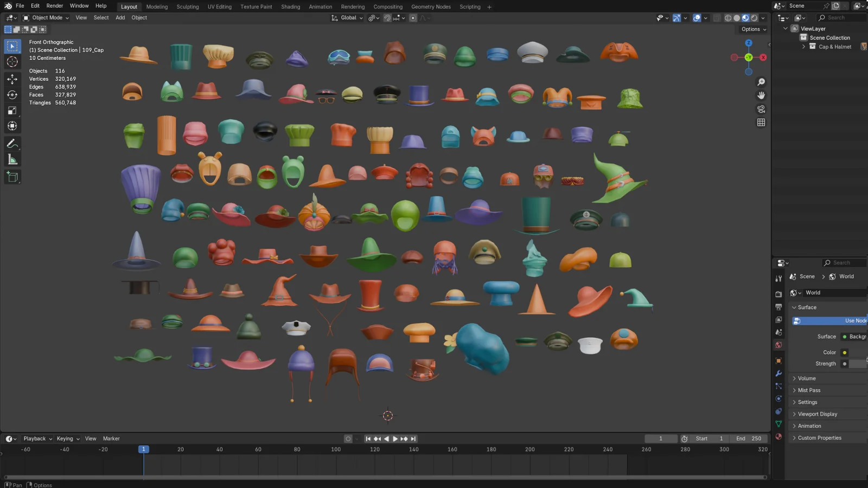The height and width of the screenshot is (488, 868).
Task: Select the Move tool in the toolbar
Action: pyautogui.click(x=12, y=79)
